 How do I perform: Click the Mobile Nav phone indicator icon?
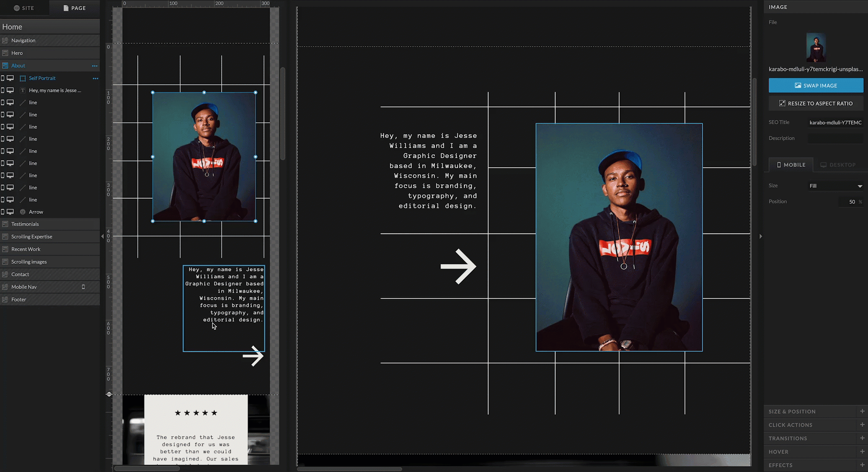click(x=83, y=287)
